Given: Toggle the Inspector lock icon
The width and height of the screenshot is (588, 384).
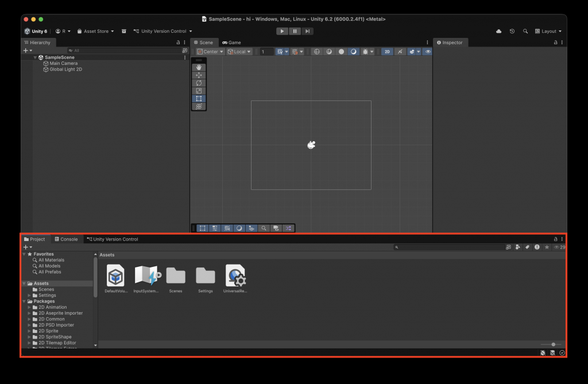Looking at the screenshot, I should 555,42.
